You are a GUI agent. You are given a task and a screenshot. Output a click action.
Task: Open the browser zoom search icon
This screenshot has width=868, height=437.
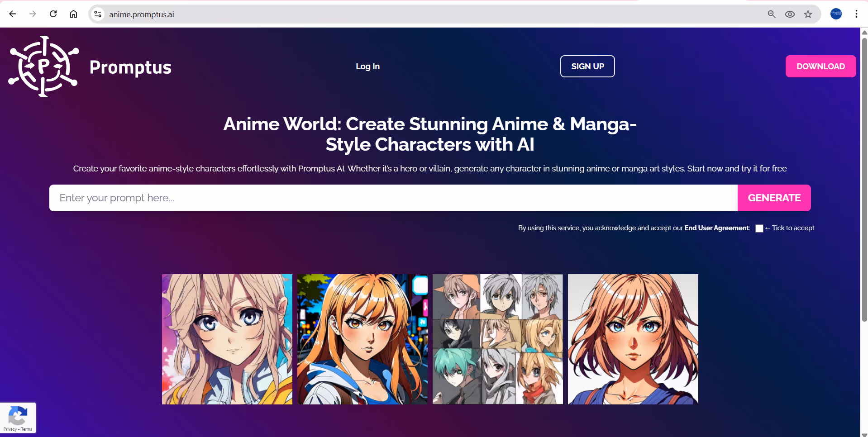(771, 14)
